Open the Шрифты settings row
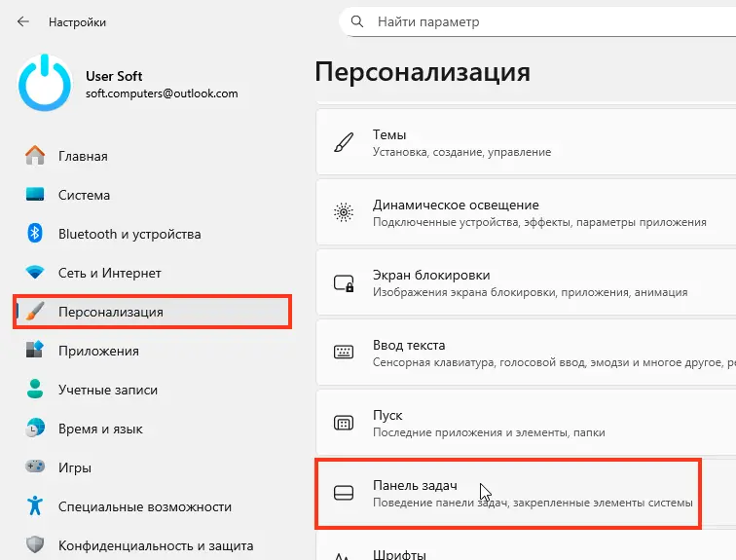This screenshot has width=736, height=560. click(508, 552)
